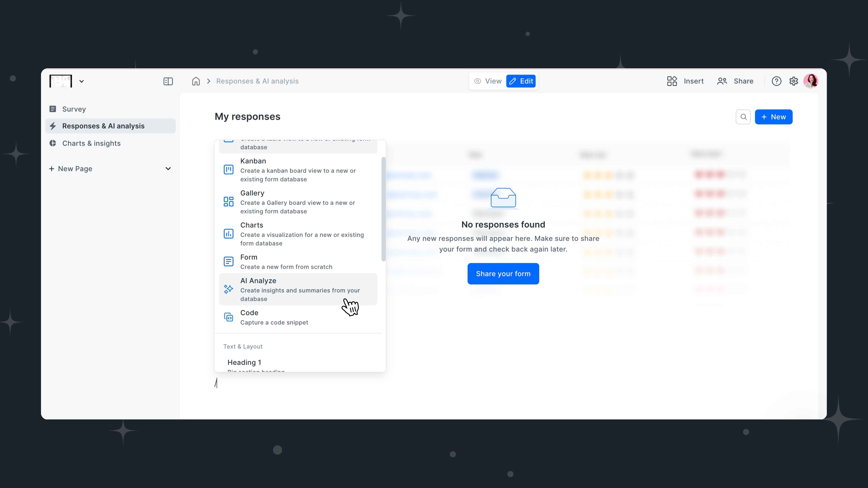Click the Survey page icon
Viewport: 868px width, 488px height.
(x=53, y=109)
